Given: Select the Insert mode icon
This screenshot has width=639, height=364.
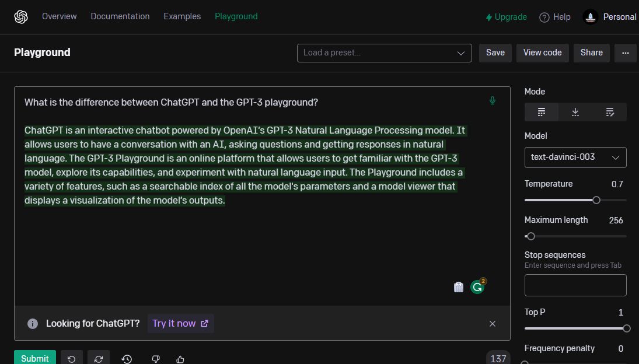Looking at the screenshot, I should click(575, 112).
